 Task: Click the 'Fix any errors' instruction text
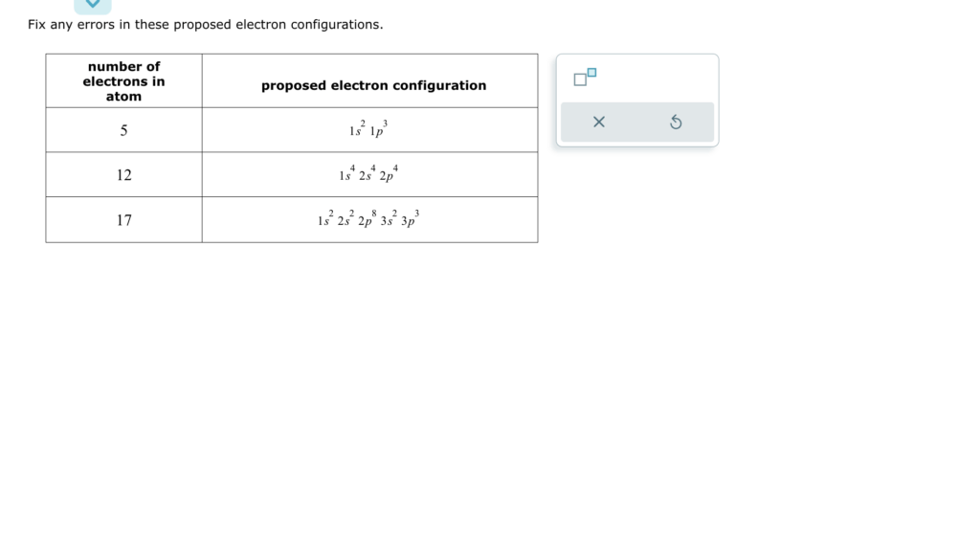coord(206,24)
